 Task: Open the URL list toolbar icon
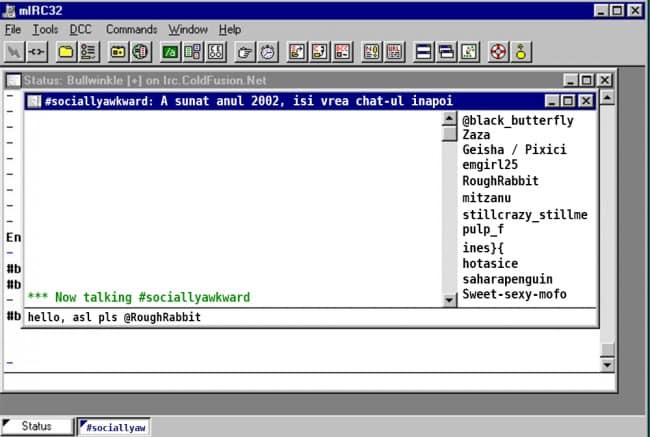tap(394, 52)
